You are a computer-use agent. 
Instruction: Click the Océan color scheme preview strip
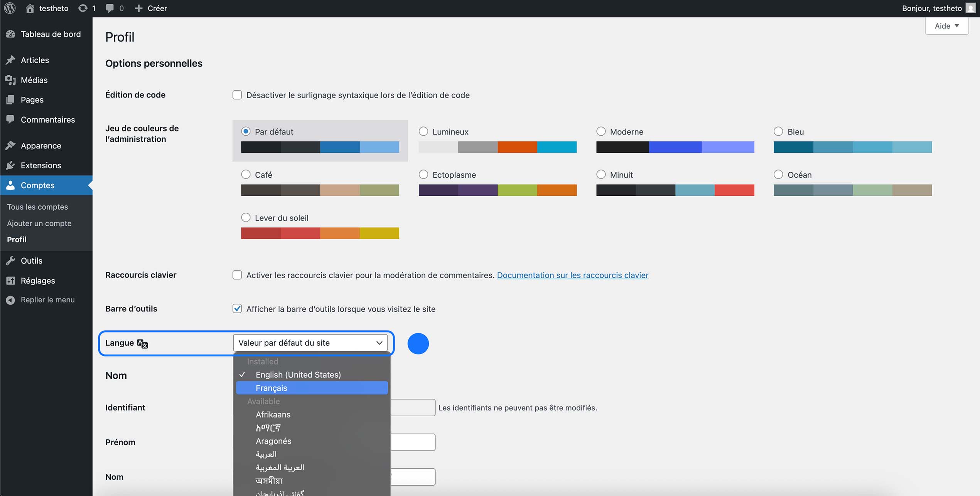(852, 190)
